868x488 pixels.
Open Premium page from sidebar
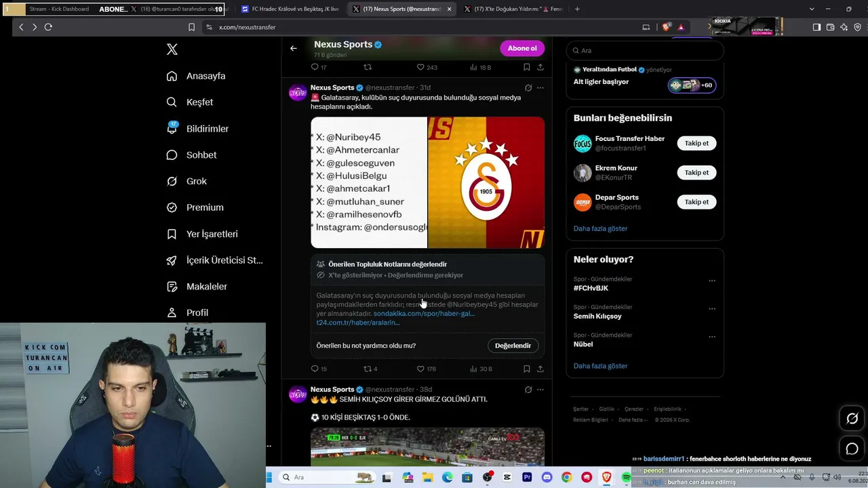[x=195, y=207]
